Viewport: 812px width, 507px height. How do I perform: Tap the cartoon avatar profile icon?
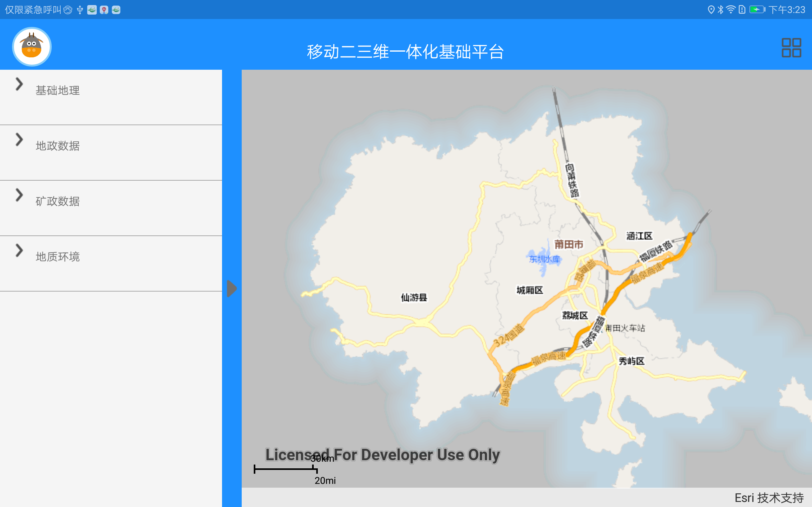[32, 47]
